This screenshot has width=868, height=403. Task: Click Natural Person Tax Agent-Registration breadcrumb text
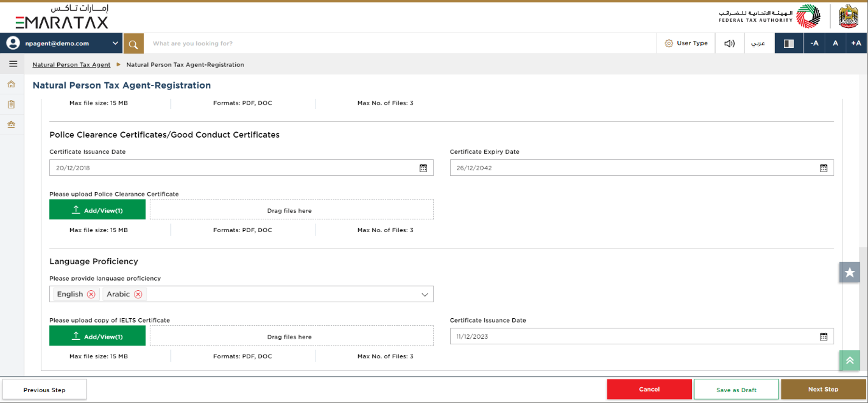(185, 64)
